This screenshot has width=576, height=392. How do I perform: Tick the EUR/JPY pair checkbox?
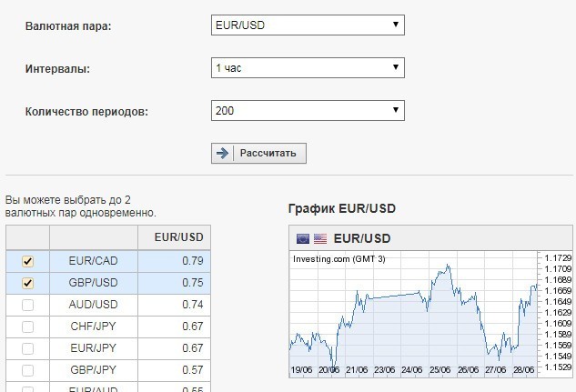click(x=27, y=348)
